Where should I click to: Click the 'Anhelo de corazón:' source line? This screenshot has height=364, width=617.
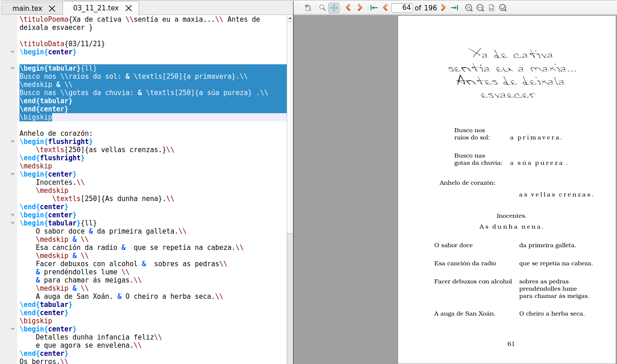(x=56, y=134)
